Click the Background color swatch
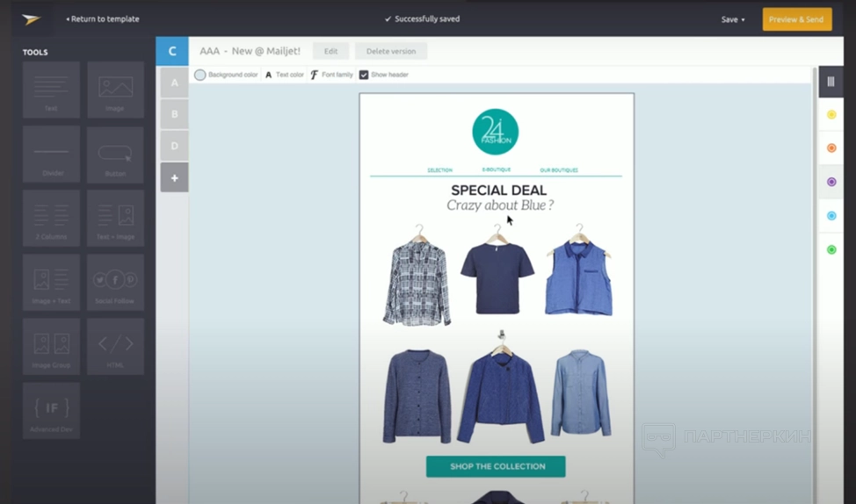The height and width of the screenshot is (504, 856). coord(200,76)
